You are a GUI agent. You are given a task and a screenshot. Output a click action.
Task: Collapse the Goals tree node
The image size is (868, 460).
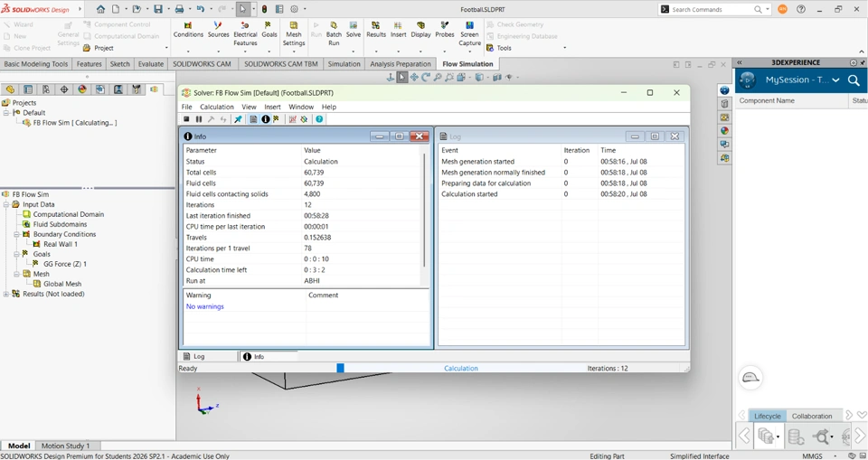(x=17, y=254)
